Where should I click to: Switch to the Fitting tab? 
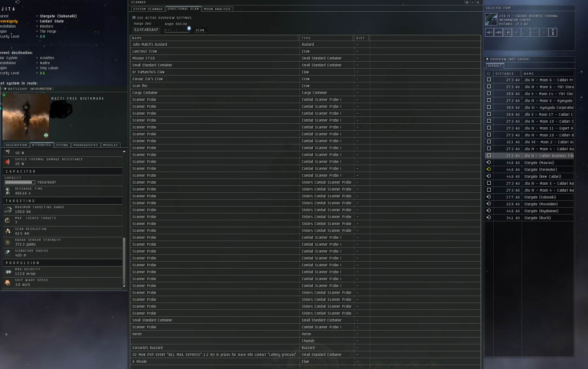click(62, 145)
